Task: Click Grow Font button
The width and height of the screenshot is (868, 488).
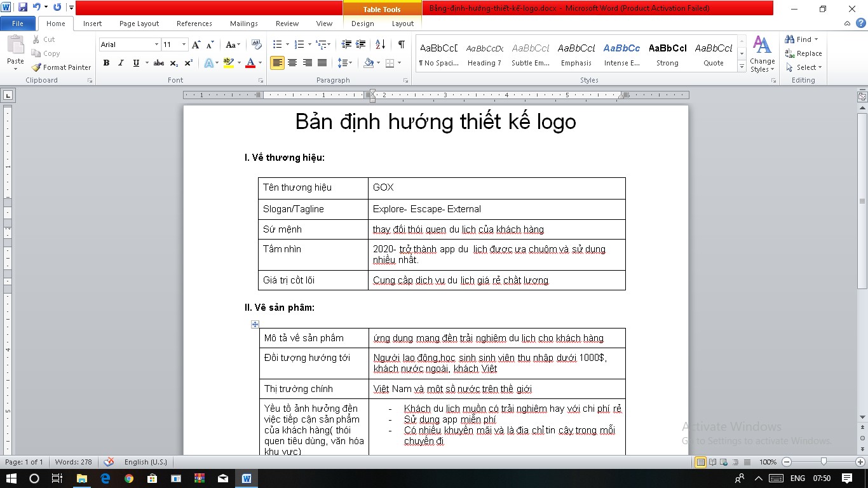Action: click(196, 44)
